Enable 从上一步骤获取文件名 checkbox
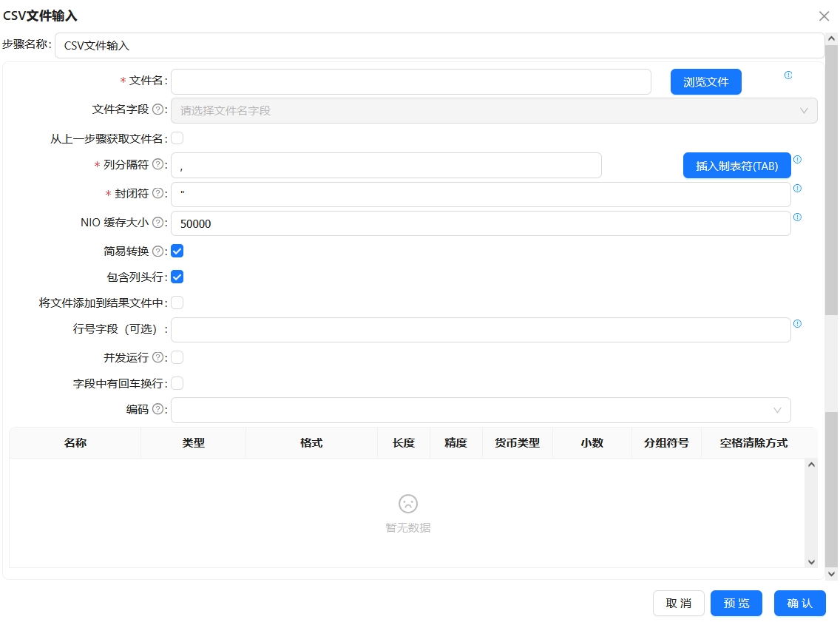Image resolution: width=840 pixels, height=628 pixels. click(177, 138)
